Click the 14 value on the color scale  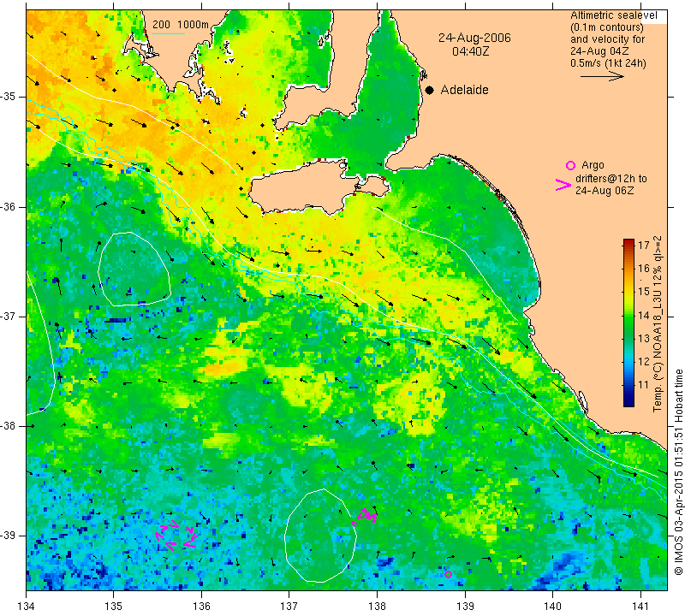click(x=644, y=315)
